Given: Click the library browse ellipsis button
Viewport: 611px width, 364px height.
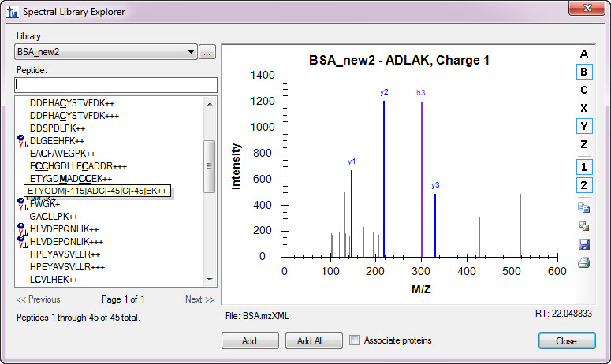Looking at the screenshot, I should coord(207,52).
